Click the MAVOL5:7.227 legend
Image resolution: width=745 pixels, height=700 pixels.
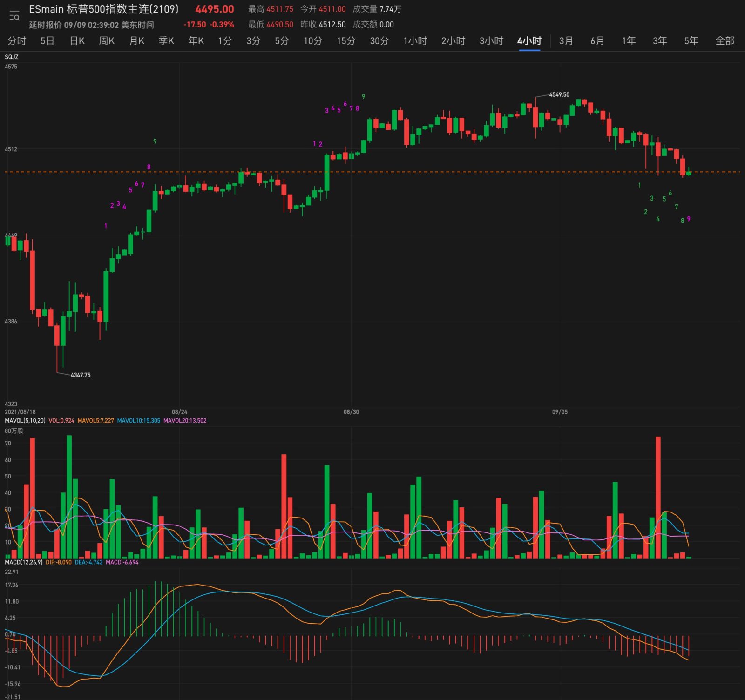(x=95, y=421)
